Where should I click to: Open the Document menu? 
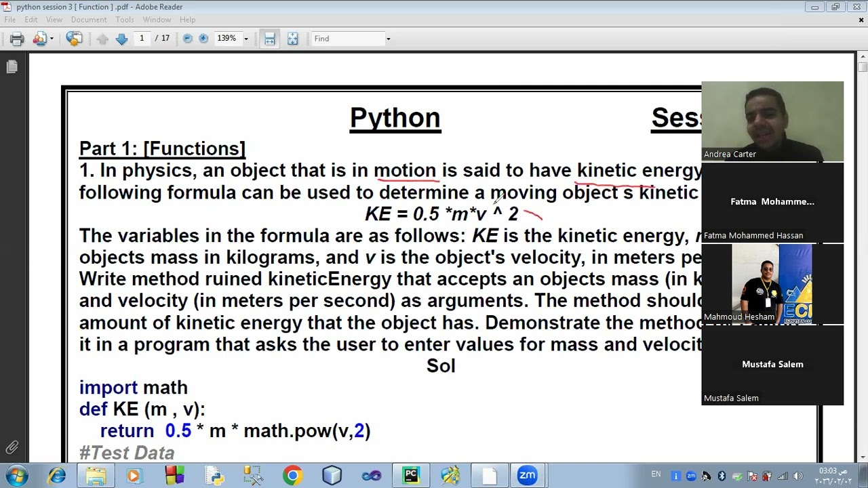point(89,20)
